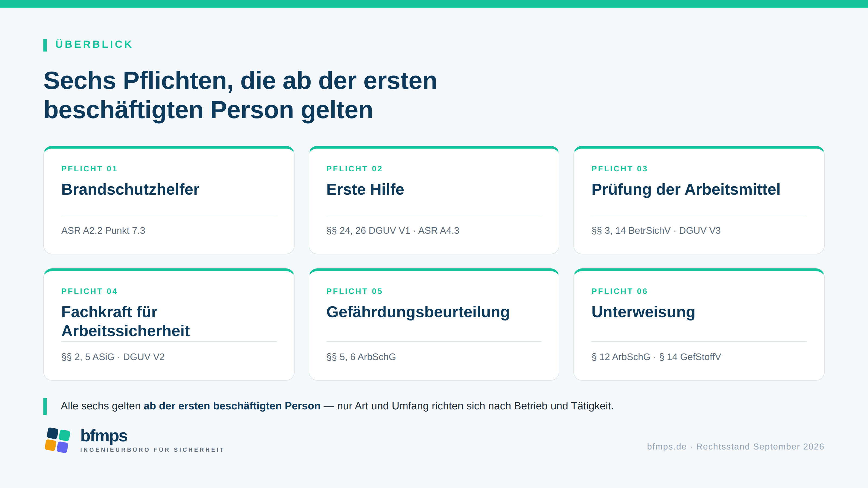Viewport: 868px width, 488px height.
Task: Select '§ 12 ArbSchG · § 14 GefStoffV' text
Action: 656,357
